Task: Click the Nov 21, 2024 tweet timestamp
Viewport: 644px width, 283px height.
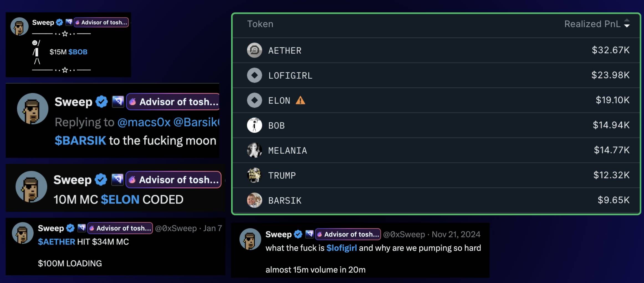Action: (456, 234)
